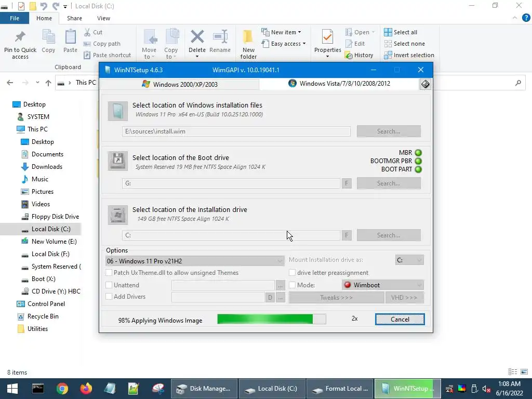Open the New item dropdown

coord(281,32)
